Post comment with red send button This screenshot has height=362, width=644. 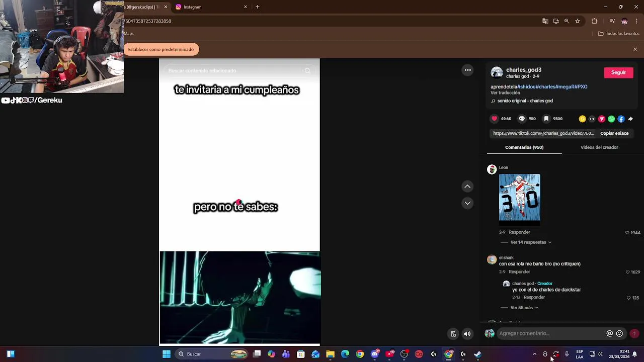(x=634, y=333)
